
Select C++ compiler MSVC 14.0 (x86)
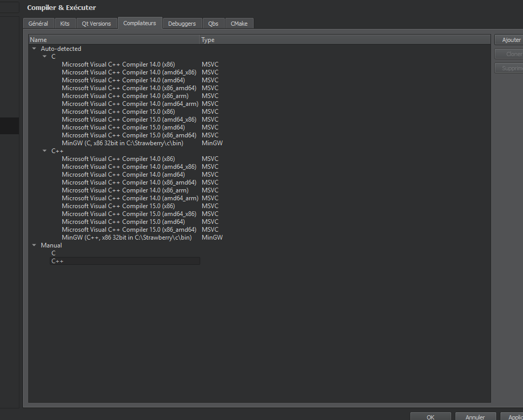point(118,159)
